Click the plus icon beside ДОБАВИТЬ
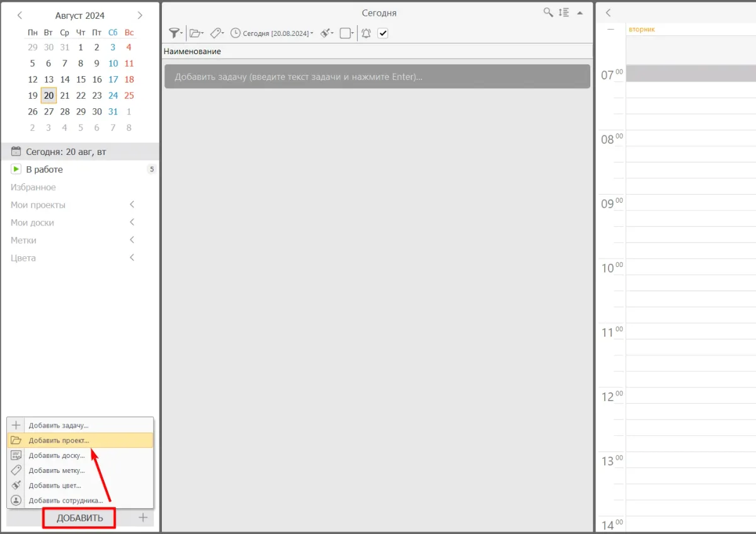This screenshot has height=534, width=756. click(143, 518)
